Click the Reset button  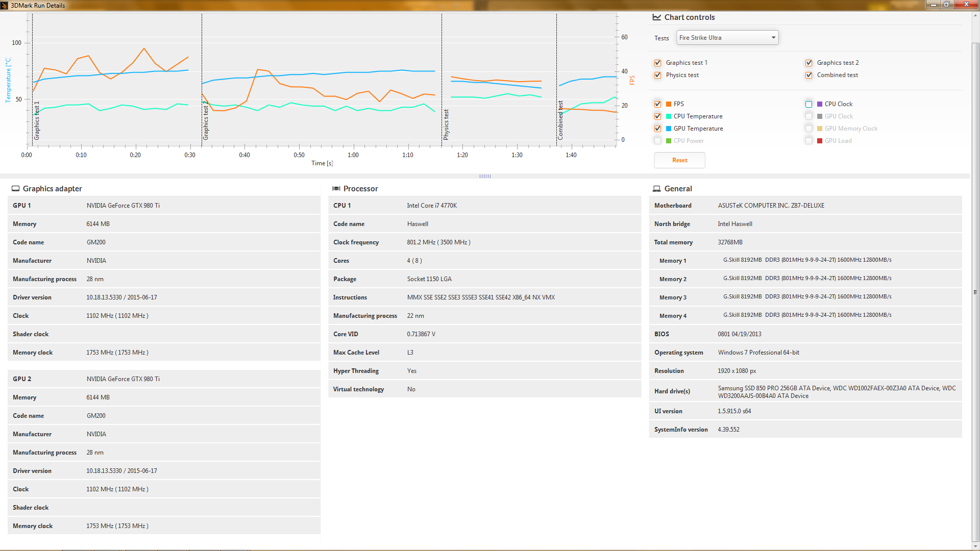click(679, 160)
